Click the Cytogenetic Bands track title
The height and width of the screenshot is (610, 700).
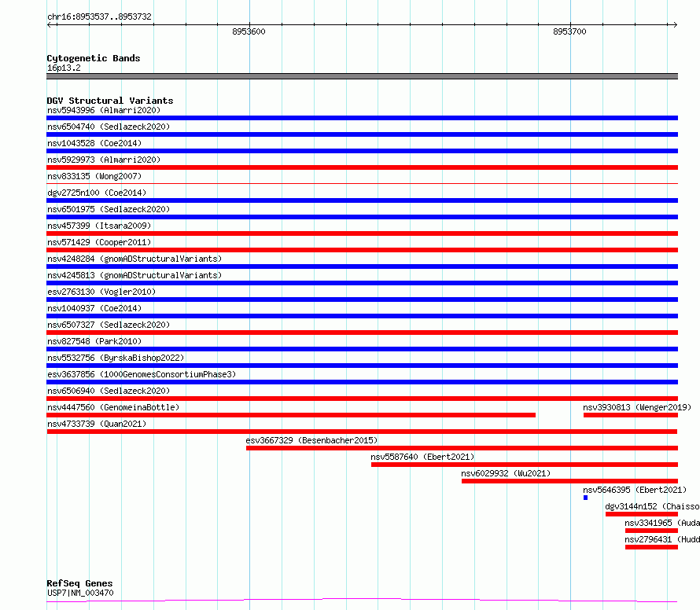click(94, 58)
